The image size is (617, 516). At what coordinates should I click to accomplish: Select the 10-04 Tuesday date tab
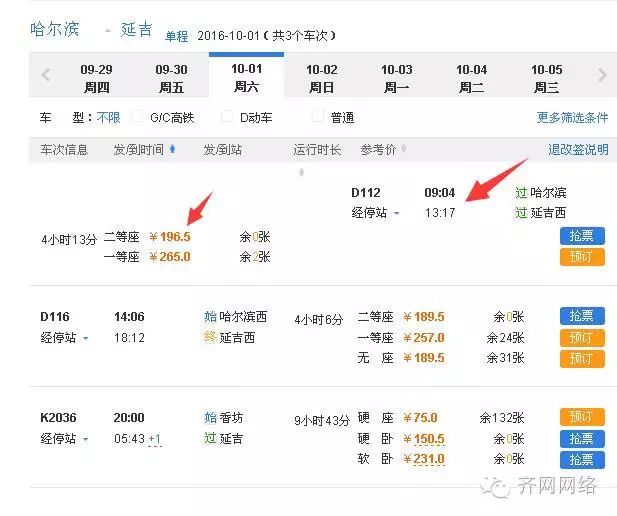pos(471,78)
